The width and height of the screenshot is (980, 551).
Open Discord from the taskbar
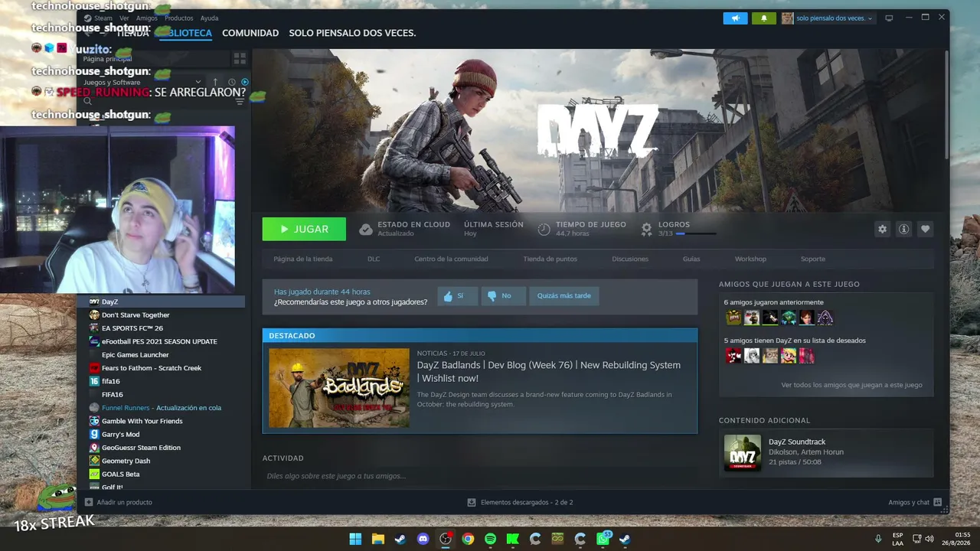pos(423,539)
